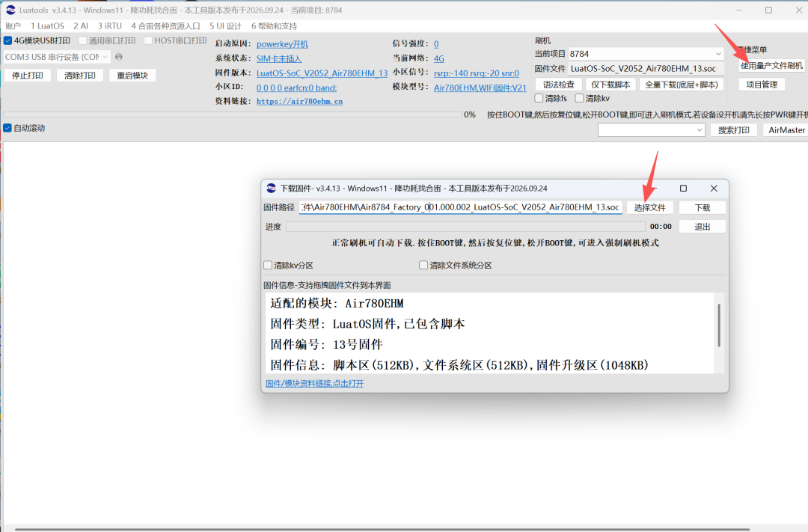
Task: Click signal strength value 0 link
Action: 436,44
